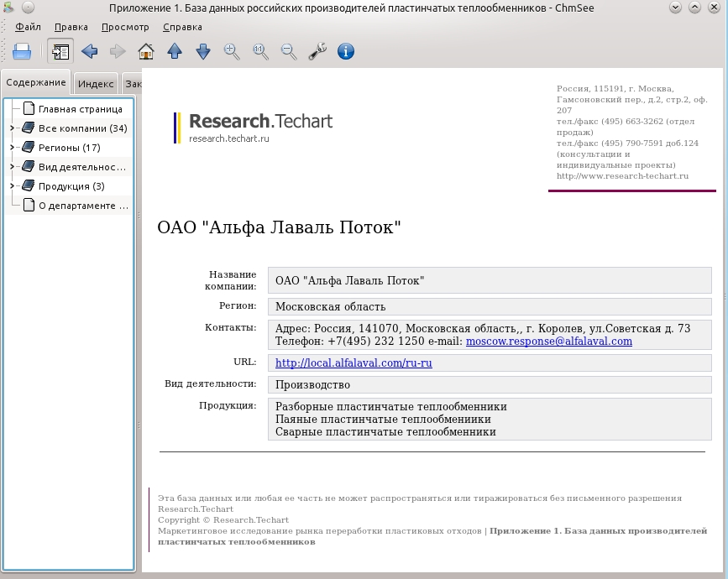This screenshot has width=728, height=579.
Task: Switch to the Содержание tab
Action: pos(36,82)
